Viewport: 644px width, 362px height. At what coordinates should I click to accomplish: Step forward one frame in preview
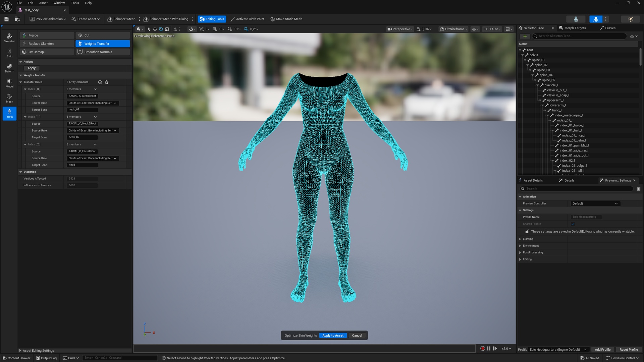point(495,349)
